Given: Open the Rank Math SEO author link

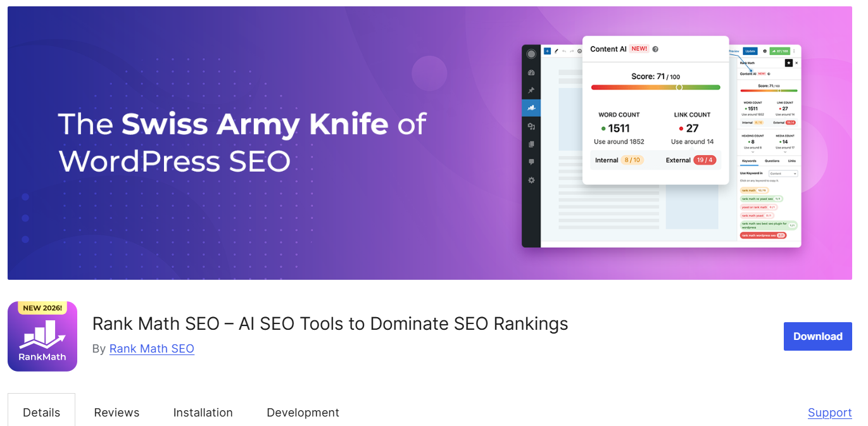Looking at the screenshot, I should [151, 348].
